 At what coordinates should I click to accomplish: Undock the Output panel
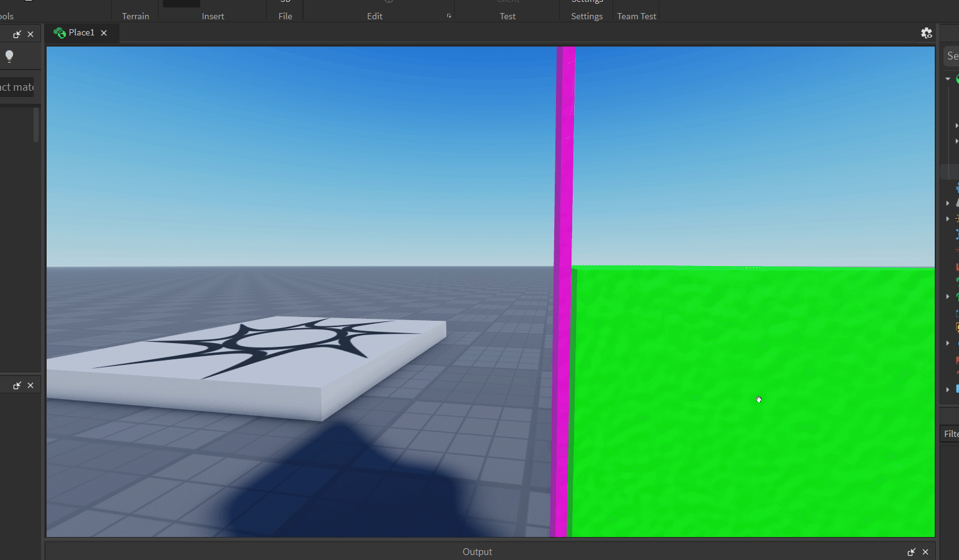[x=912, y=552]
